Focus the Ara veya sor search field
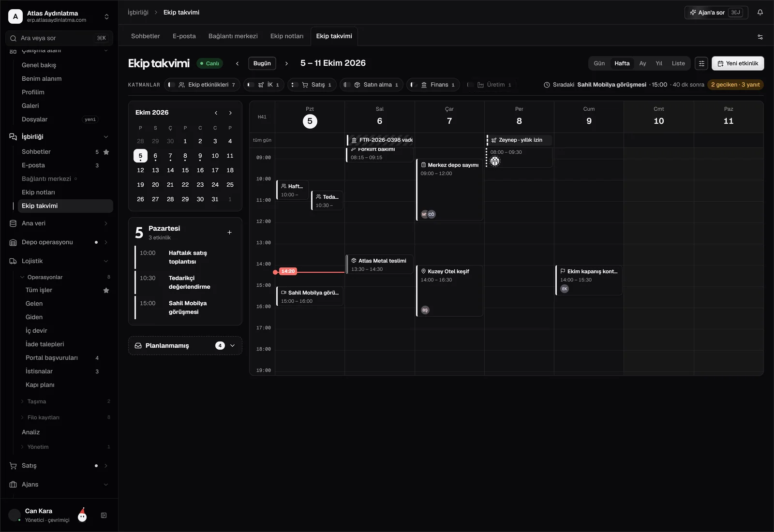The image size is (774, 532). tap(59, 38)
